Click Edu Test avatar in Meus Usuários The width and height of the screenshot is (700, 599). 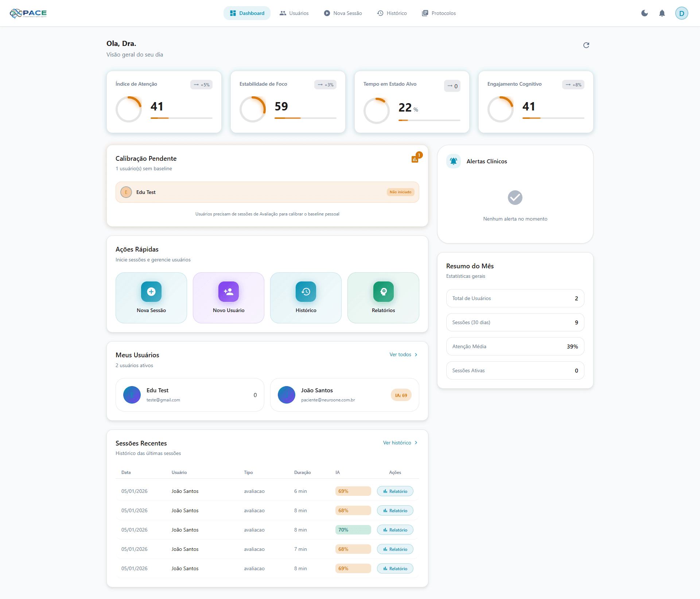point(132,395)
